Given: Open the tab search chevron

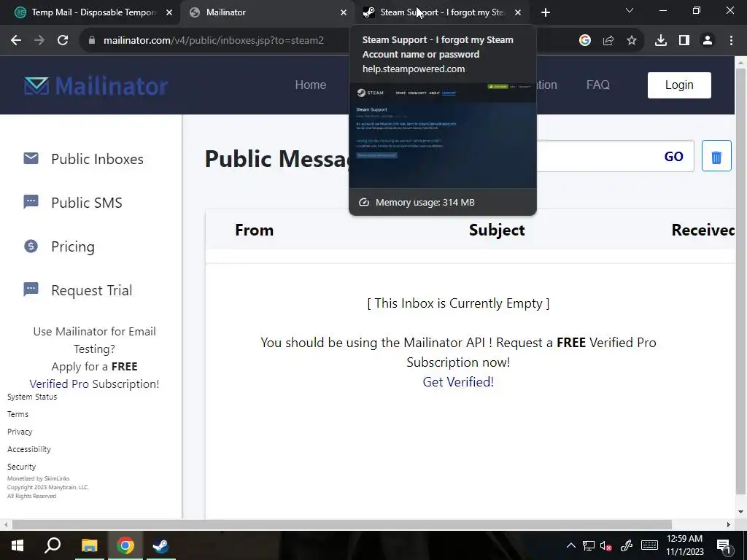Looking at the screenshot, I should (630, 10).
